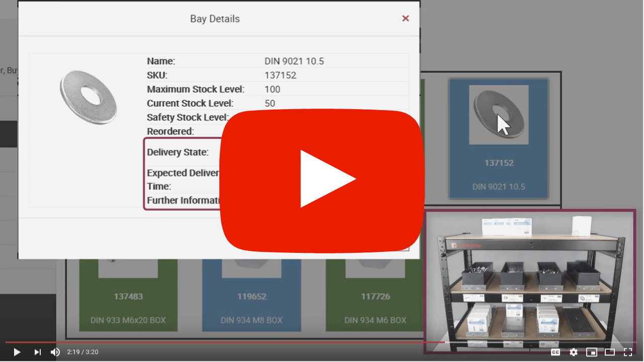This screenshot has width=644, height=362.
Task: Open video settings gear
Action: [574, 352]
